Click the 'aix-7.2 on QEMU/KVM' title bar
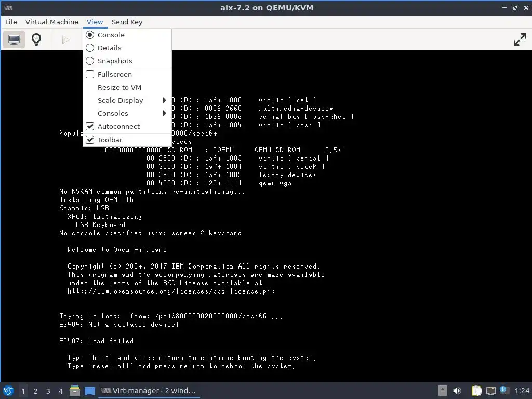Image resolution: width=532 pixels, height=399 pixels. pyautogui.click(x=267, y=7)
